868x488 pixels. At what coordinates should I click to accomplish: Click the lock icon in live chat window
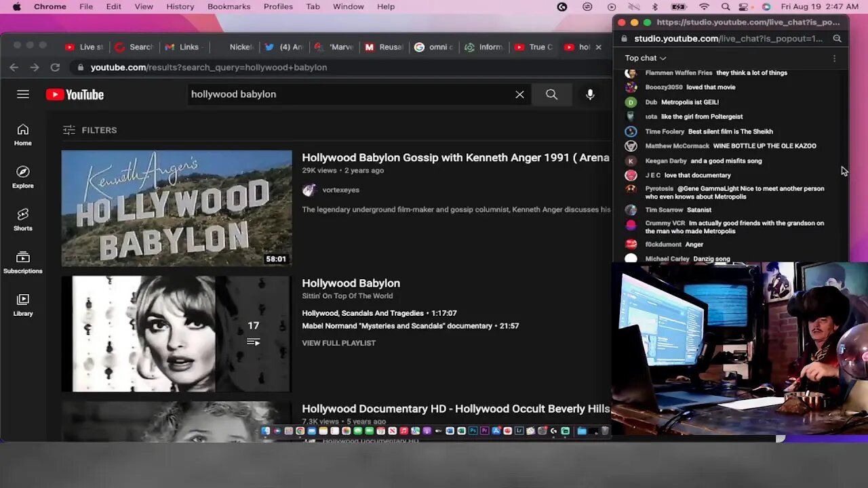click(x=625, y=39)
